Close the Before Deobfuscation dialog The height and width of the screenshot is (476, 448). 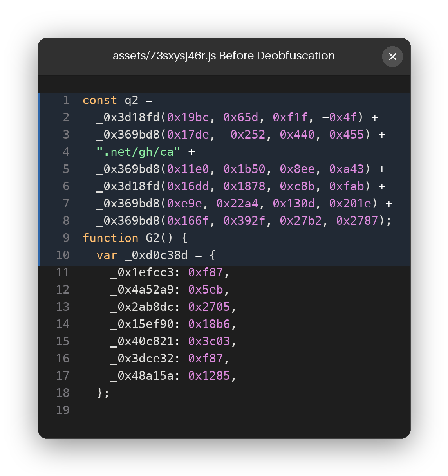pyautogui.click(x=392, y=56)
